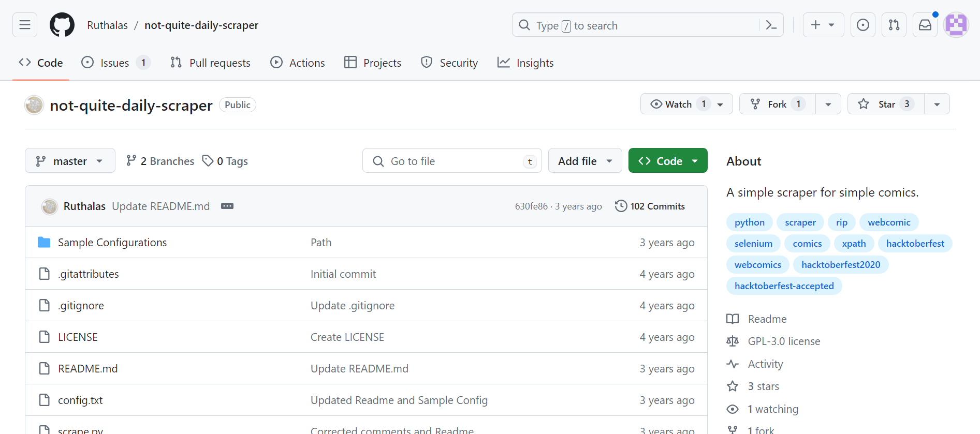View the 102 Commits history
Viewport: 980px width, 434px height.
(x=650, y=206)
